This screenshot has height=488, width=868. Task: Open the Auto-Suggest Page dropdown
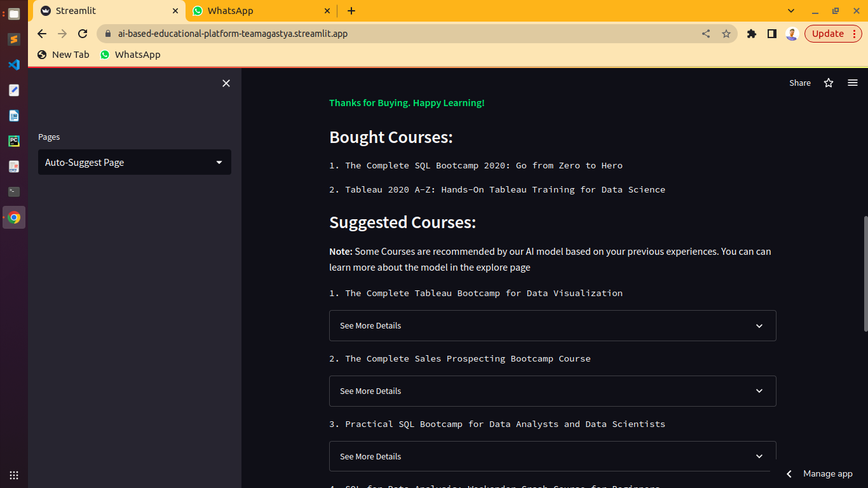pyautogui.click(x=134, y=162)
